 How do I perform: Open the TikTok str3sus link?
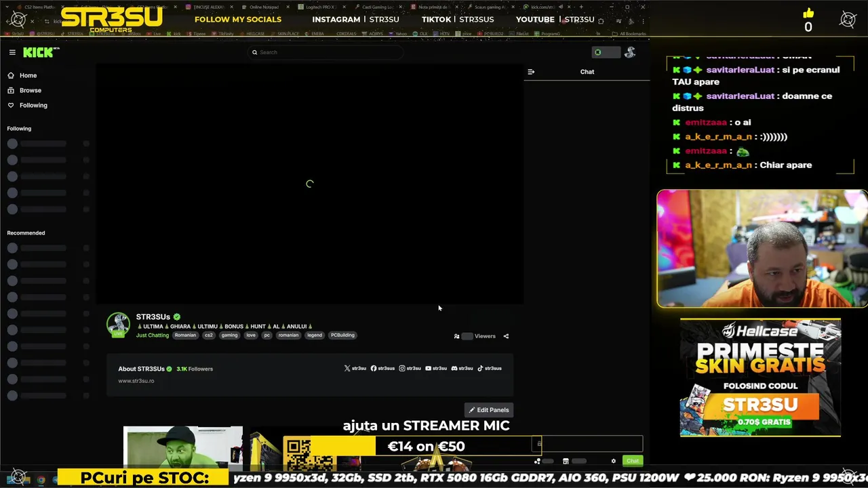tap(490, 368)
